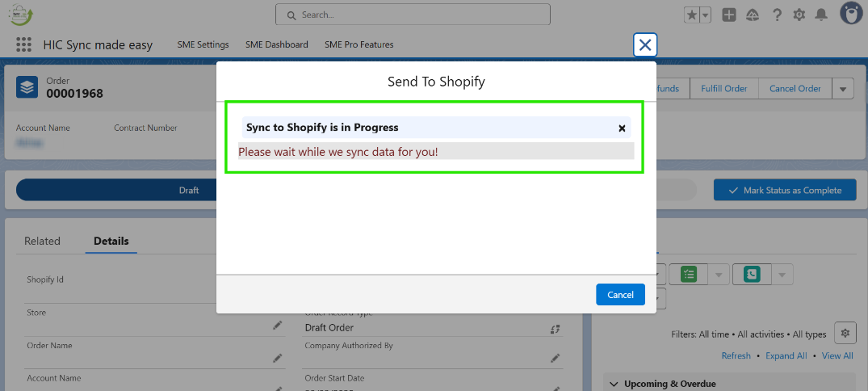Open the SME Dashboard tab
The height and width of the screenshot is (391, 868).
coord(277,44)
